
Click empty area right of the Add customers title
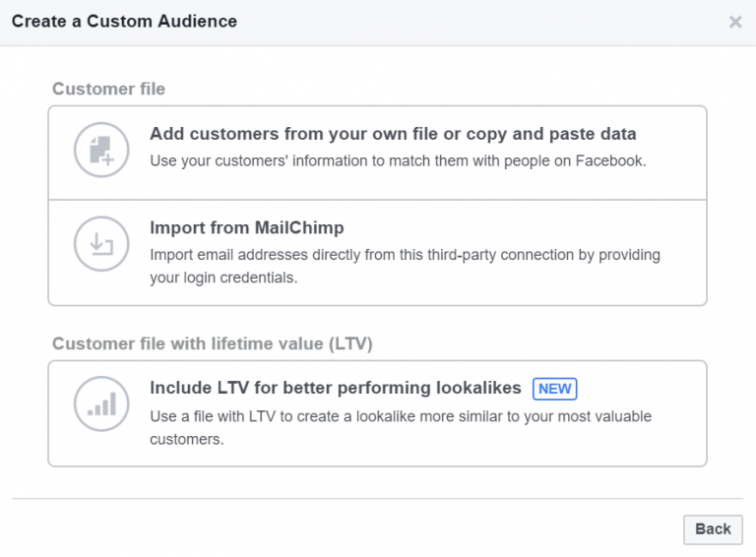tap(673, 134)
